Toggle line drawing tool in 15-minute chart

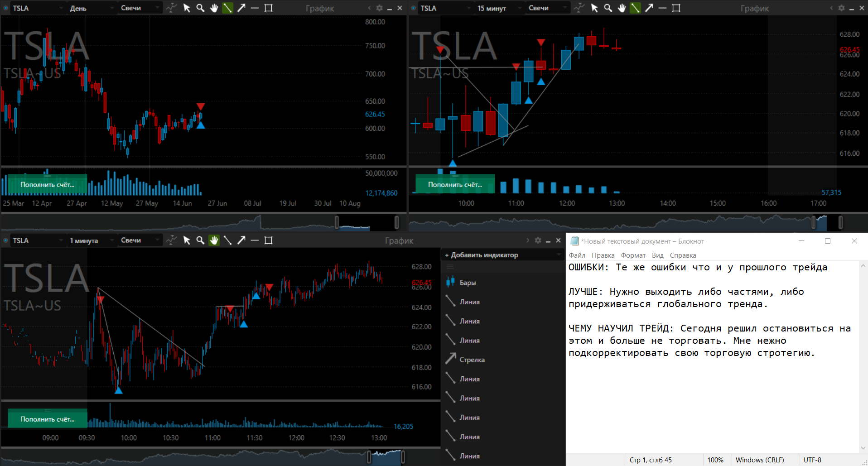pyautogui.click(x=635, y=8)
